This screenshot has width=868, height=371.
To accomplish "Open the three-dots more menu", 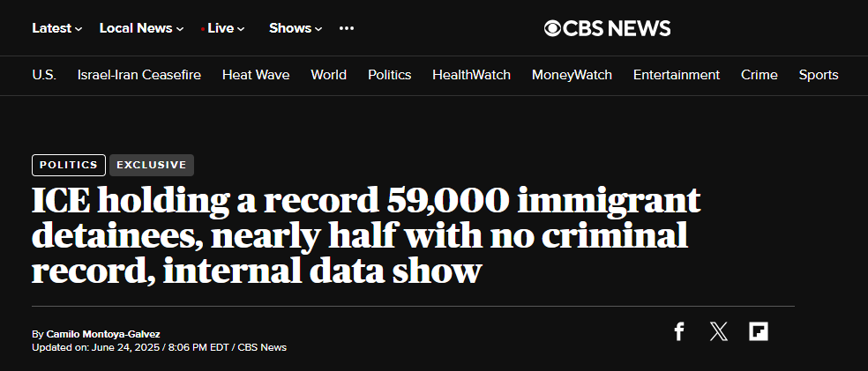I will (x=347, y=28).
